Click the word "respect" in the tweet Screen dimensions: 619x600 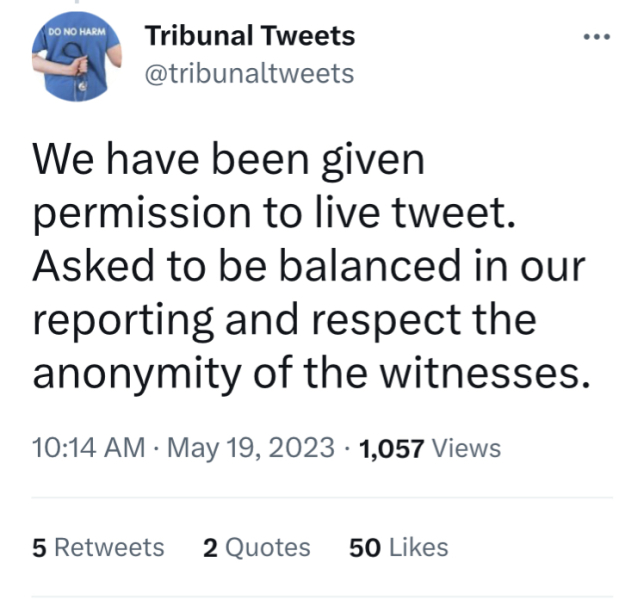(x=387, y=322)
